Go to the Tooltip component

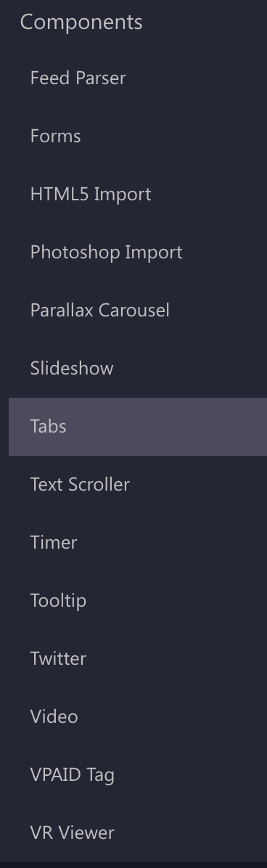[x=137, y=601]
